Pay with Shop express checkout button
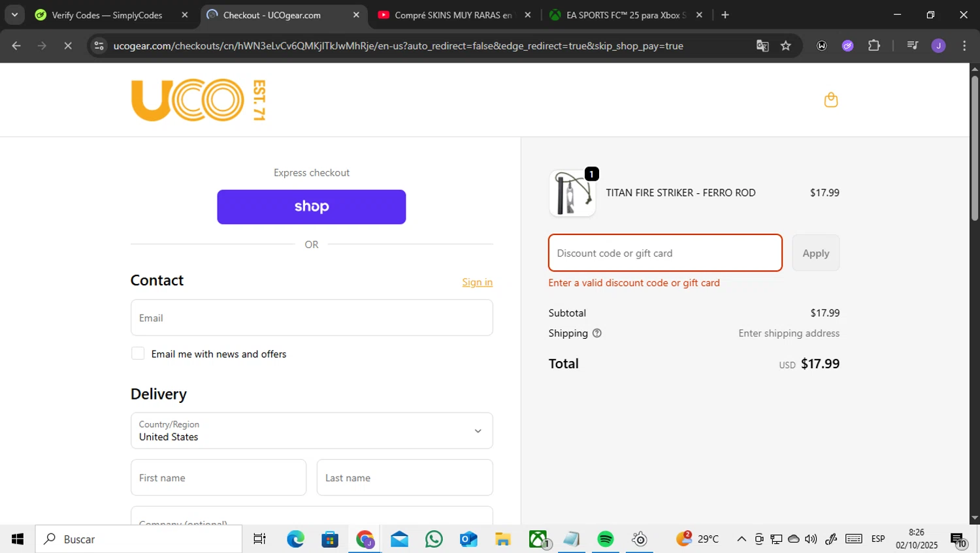Viewport: 980px width, 553px height. pyautogui.click(x=312, y=207)
